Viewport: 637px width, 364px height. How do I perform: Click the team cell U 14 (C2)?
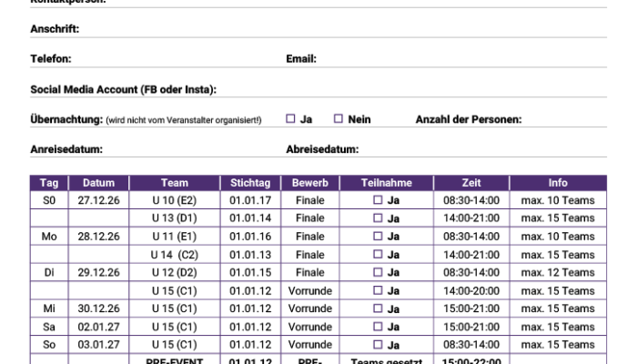coord(175,255)
